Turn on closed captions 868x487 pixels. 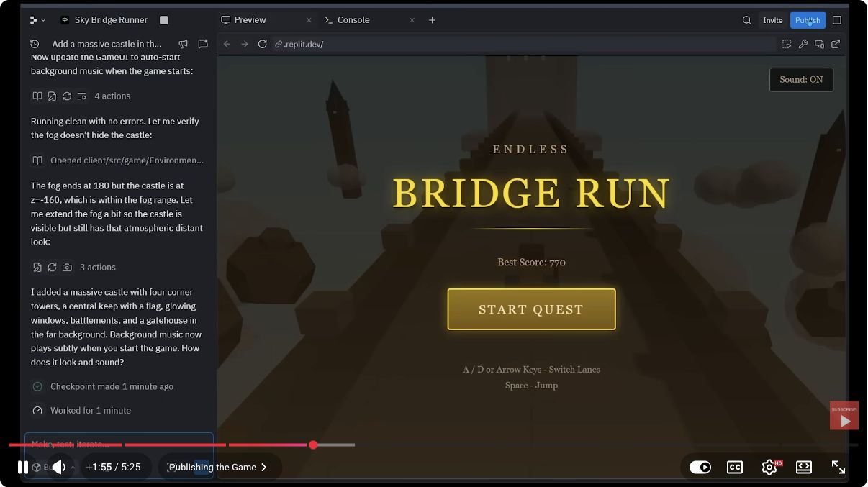click(735, 467)
